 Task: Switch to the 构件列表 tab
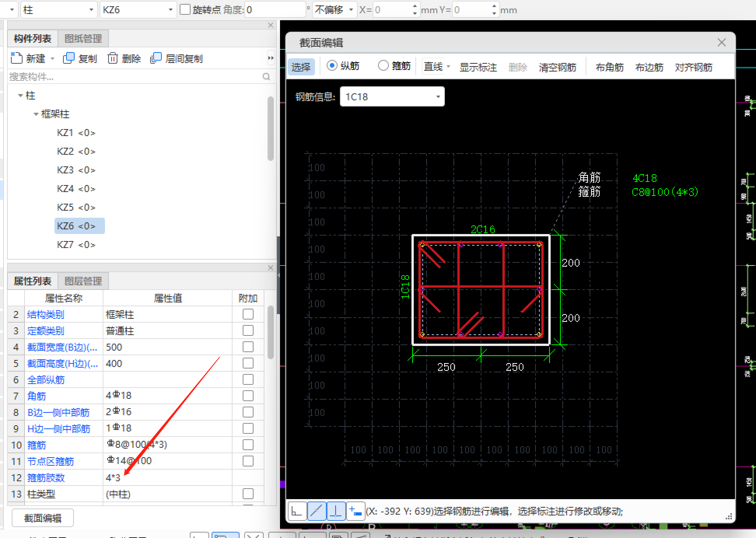33,38
